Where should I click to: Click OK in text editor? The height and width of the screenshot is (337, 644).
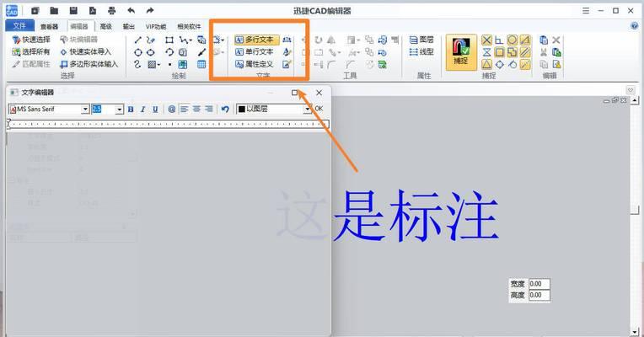[x=319, y=109]
